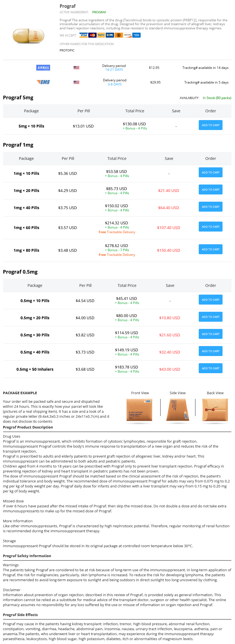Image resolution: width=235 pixels, height=644 pixels.
Task: Click the SEPA payment icon
Action: (x=110, y=35)
